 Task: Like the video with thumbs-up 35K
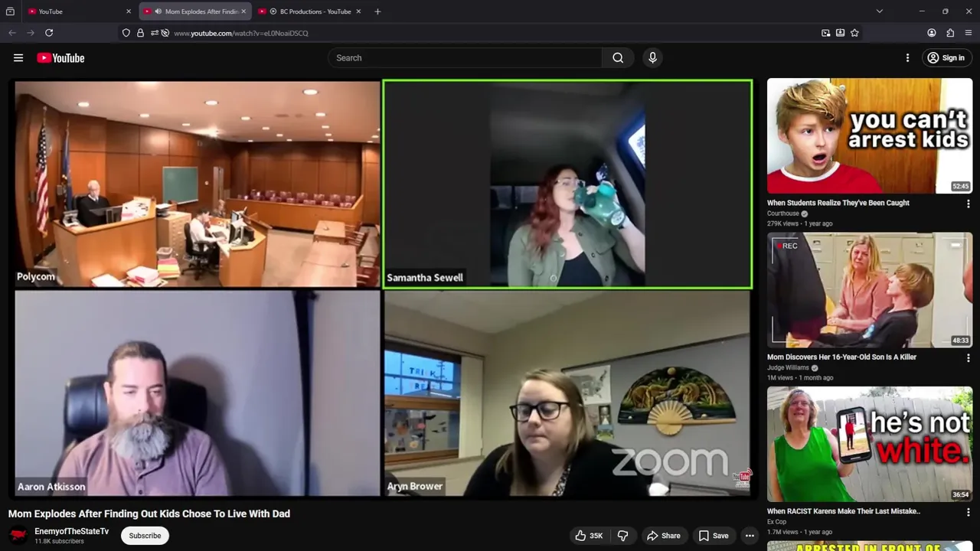(x=589, y=536)
